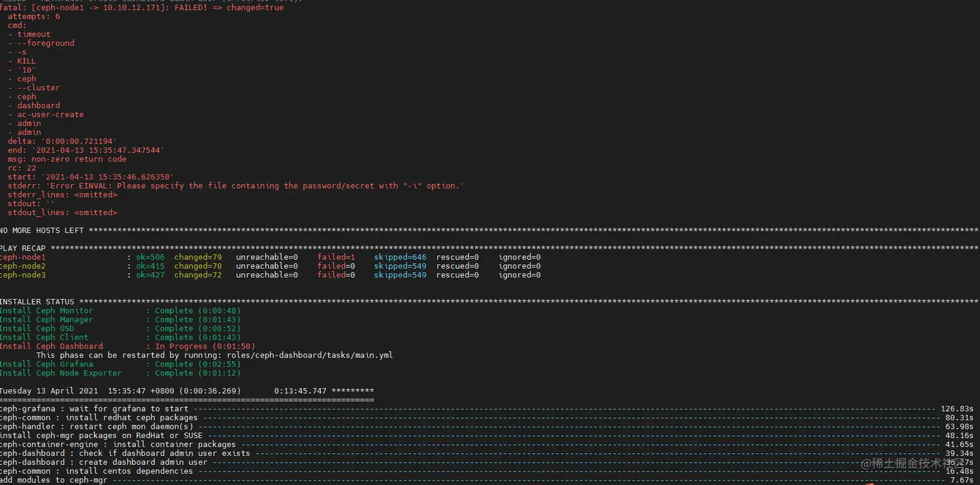Viewport: 980px width, 485px height.
Task: Click 'install ceph-mgr packages on RedHat or SUSE'
Action: (101, 436)
